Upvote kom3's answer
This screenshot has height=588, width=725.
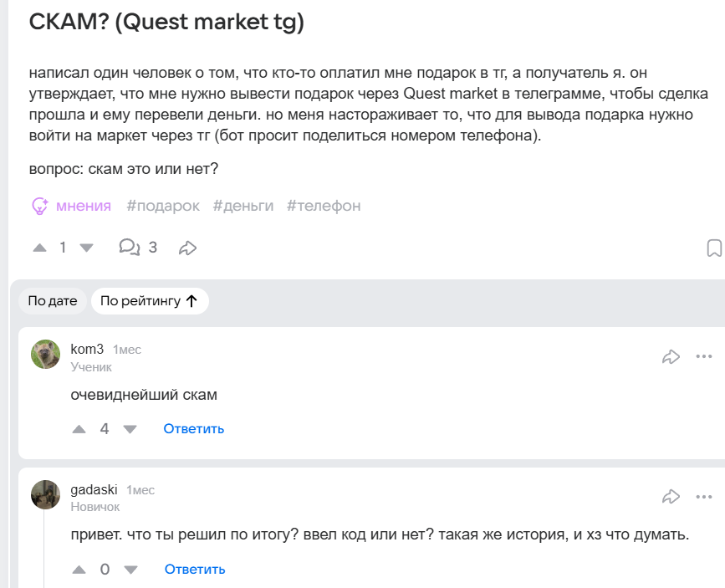pyautogui.click(x=79, y=429)
